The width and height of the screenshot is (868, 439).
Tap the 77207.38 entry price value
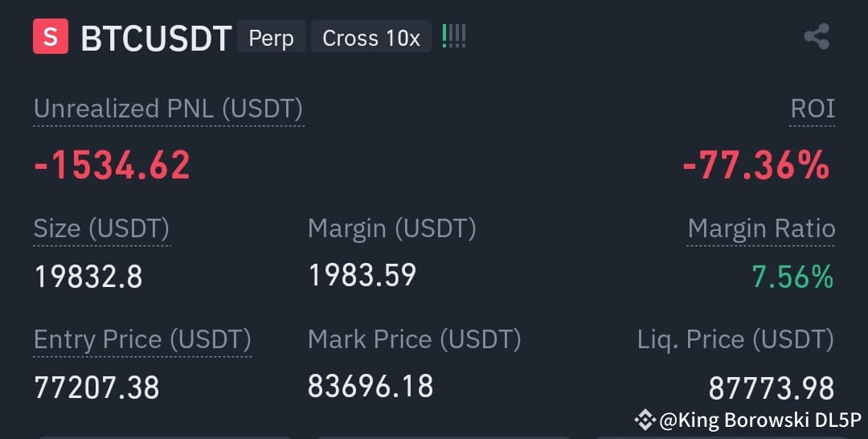(97, 387)
